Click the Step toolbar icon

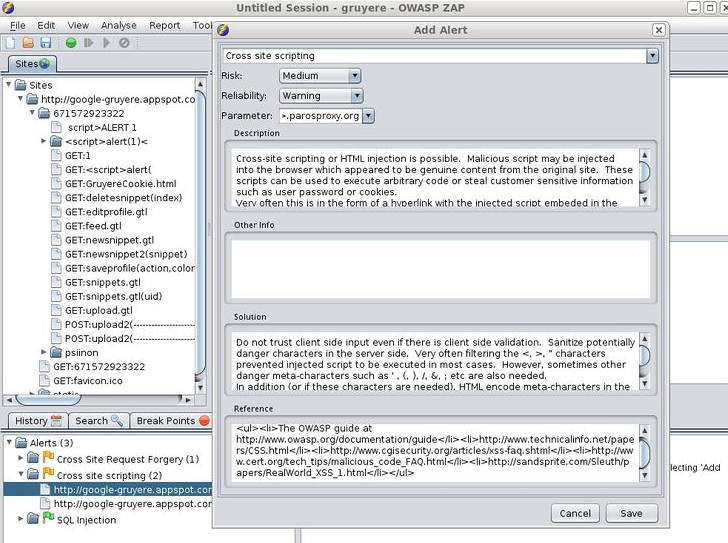[x=89, y=43]
